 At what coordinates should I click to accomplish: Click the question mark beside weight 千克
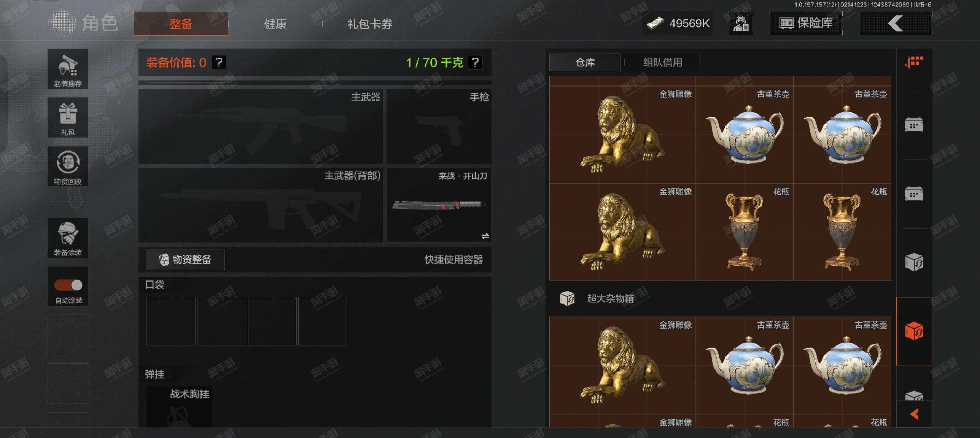(475, 62)
